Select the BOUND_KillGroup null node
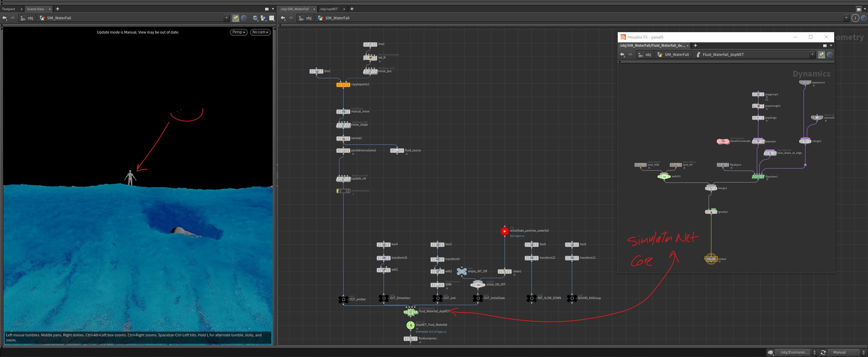The image size is (868, 357). [572, 298]
